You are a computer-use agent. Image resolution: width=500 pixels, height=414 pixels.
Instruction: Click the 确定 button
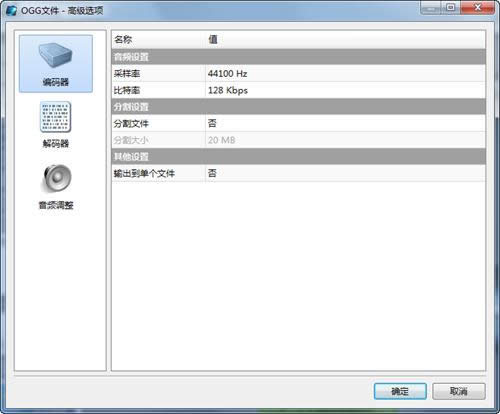click(400, 391)
